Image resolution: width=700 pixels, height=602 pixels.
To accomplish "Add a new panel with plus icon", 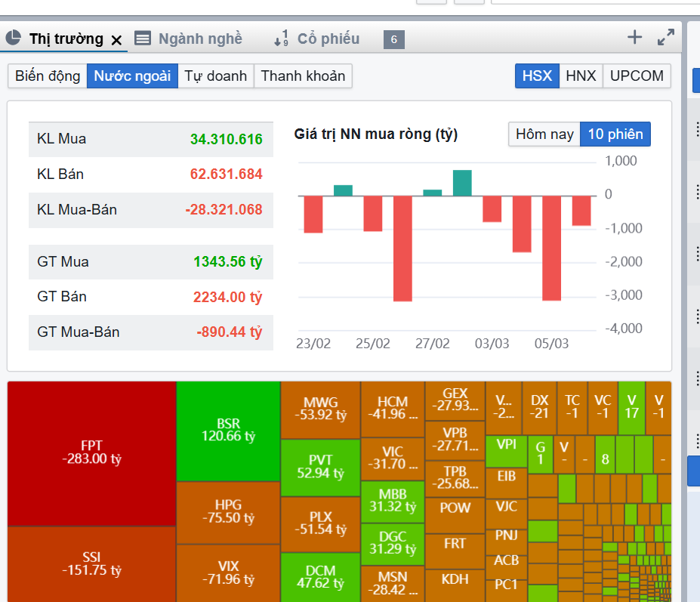I will (634, 37).
